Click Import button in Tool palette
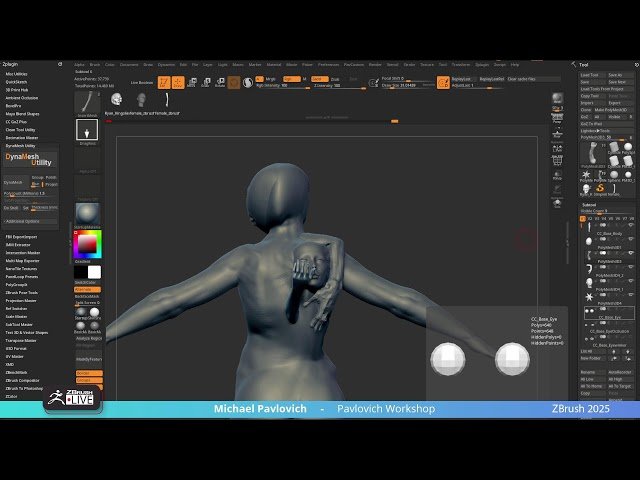The height and width of the screenshot is (480, 640). [593, 103]
